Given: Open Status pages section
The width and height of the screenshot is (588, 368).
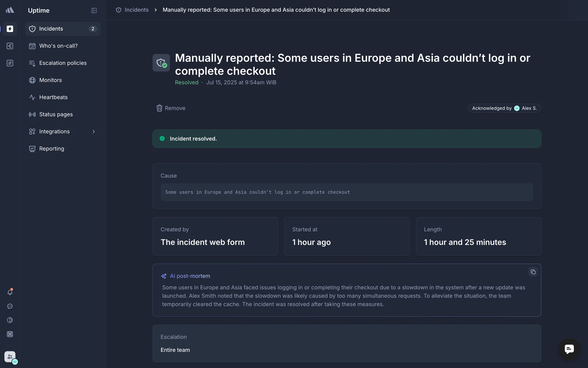Looking at the screenshot, I should click(56, 114).
